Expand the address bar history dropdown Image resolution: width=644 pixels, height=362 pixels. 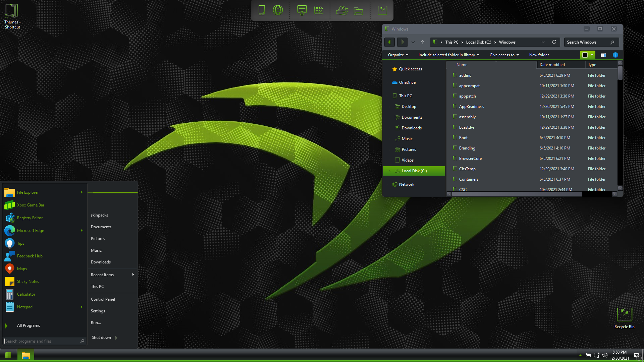click(543, 42)
